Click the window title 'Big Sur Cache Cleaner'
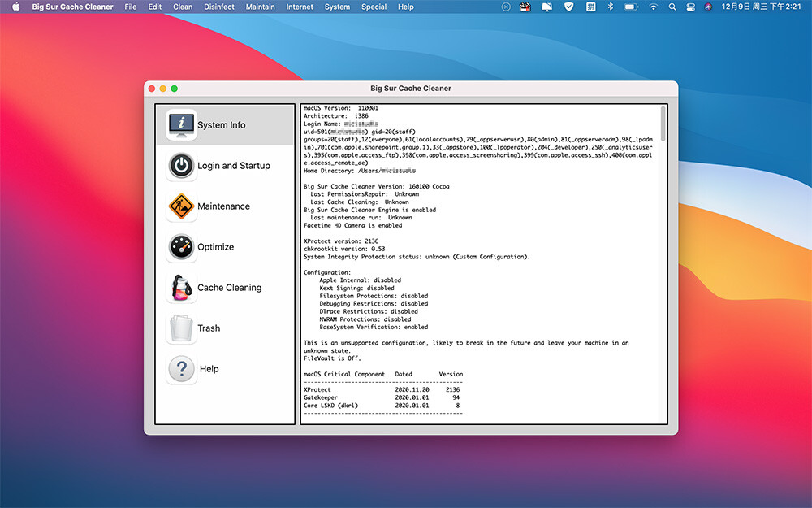The image size is (812, 508). (411, 89)
